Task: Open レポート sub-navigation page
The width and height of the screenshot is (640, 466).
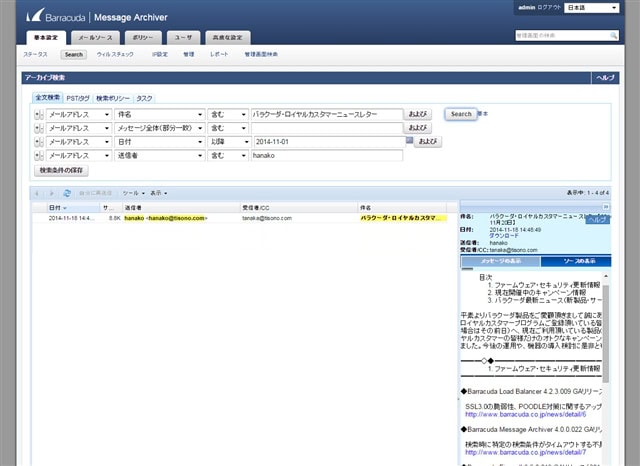Action: pyautogui.click(x=219, y=54)
